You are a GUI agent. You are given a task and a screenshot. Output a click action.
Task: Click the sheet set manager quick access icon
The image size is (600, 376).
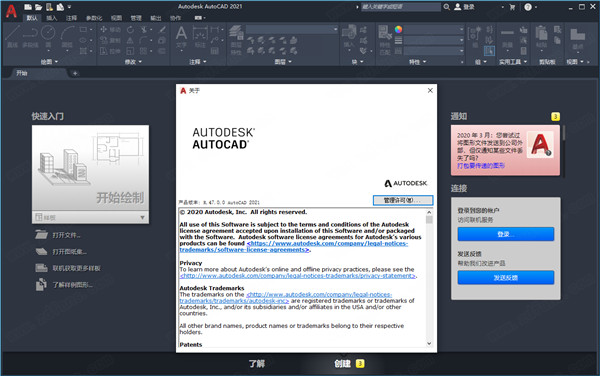pos(60,7)
